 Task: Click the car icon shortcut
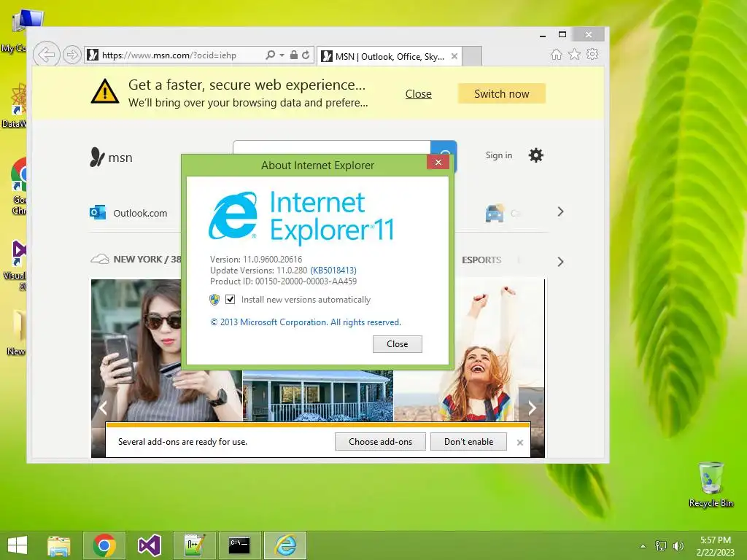click(x=495, y=214)
